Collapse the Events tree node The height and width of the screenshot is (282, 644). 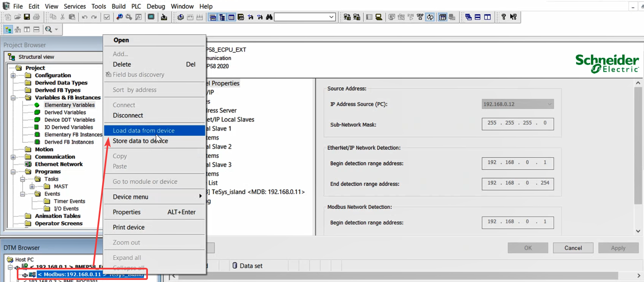[x=23, y=194]
